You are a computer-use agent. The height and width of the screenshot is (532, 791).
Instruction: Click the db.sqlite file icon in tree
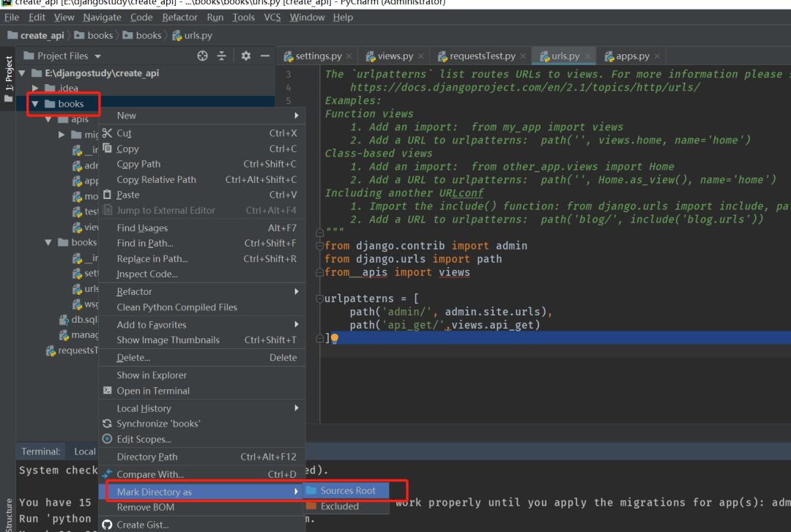pos(64,320)
